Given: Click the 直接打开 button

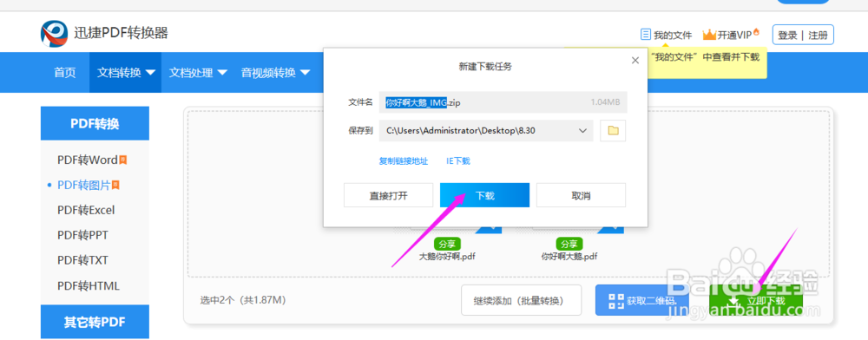Looking at the screenshot, I should click(x=388, y=195).
